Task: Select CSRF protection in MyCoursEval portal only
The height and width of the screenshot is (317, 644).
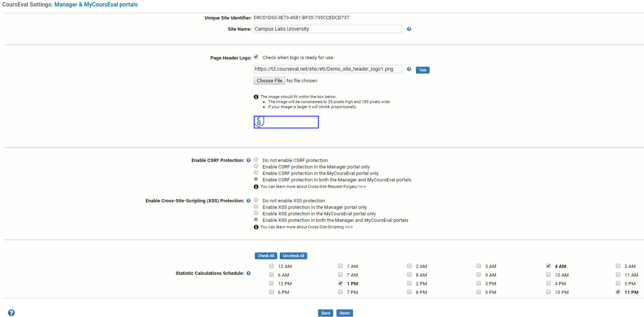Action: click(x=256, y=173)
